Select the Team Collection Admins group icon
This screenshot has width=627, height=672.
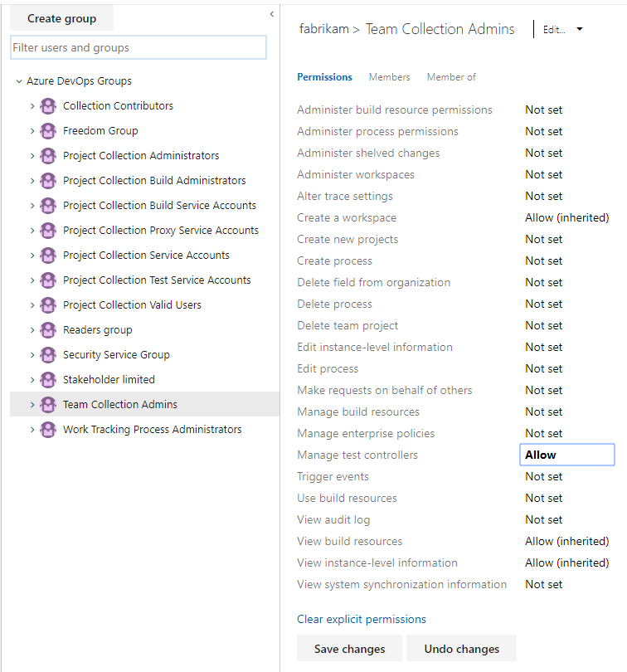point(47,404)
